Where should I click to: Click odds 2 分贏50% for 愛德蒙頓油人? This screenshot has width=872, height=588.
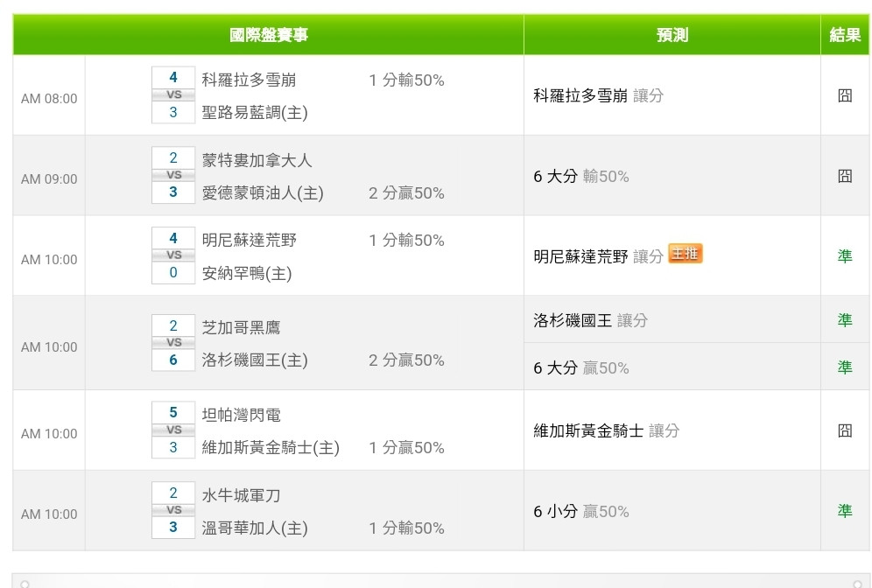[x=406, y=193]
